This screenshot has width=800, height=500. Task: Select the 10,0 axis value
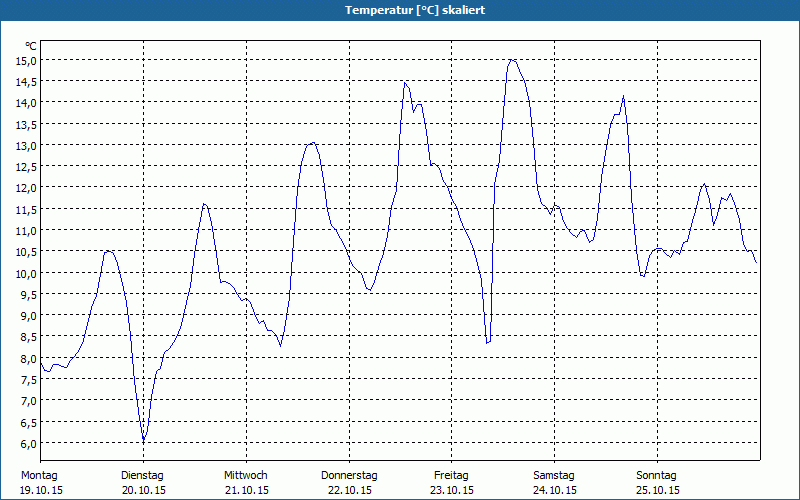[x=27, y=273]
